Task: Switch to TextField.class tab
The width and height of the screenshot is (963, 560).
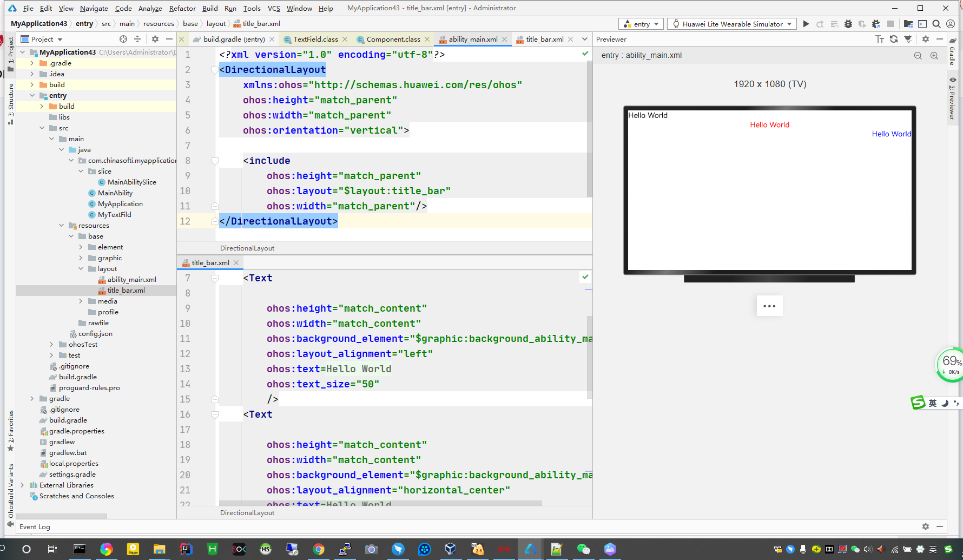Action: pyautogui.click(x=315, y=39)
